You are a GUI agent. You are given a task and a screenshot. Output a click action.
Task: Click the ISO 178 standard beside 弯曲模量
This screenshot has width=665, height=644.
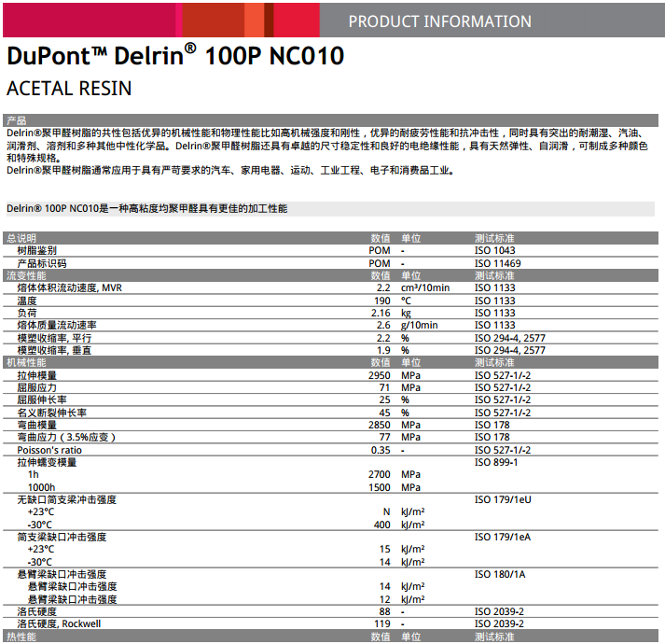[x=492, y=425]
